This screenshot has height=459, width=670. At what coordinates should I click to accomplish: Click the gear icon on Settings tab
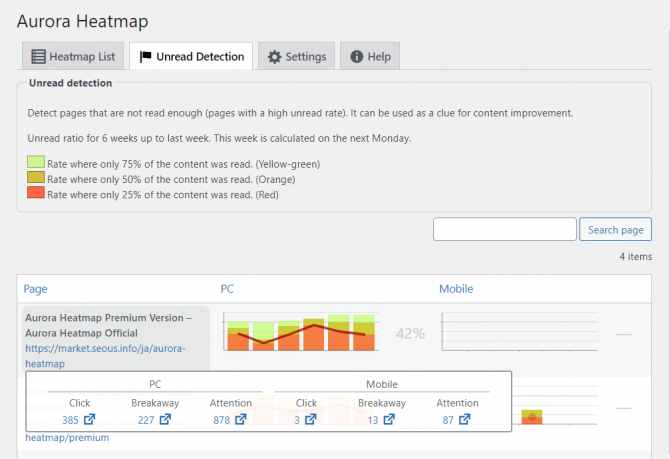click(274, 57)
